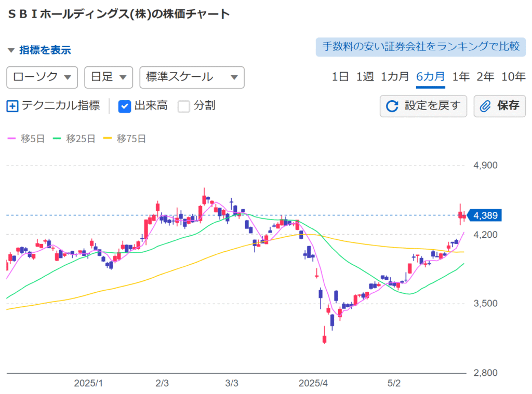Screen dimensions: 532x394
Task: Click the 3,500 price axis label
Action: tap(486, 303)
